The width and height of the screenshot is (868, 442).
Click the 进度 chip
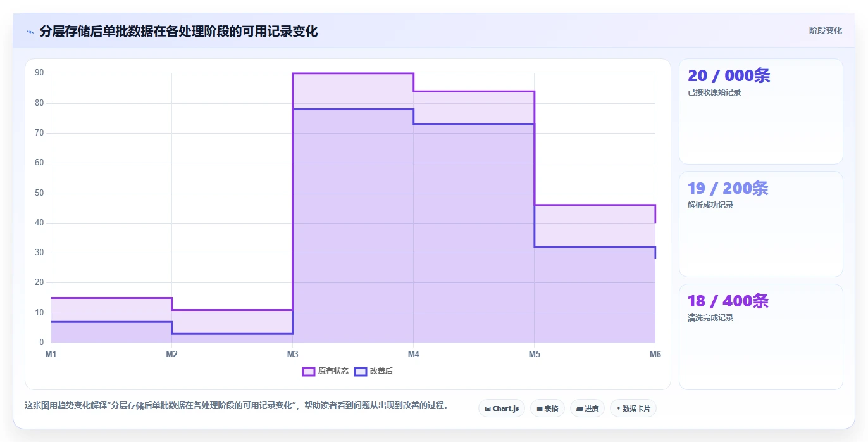pos(587,408)
